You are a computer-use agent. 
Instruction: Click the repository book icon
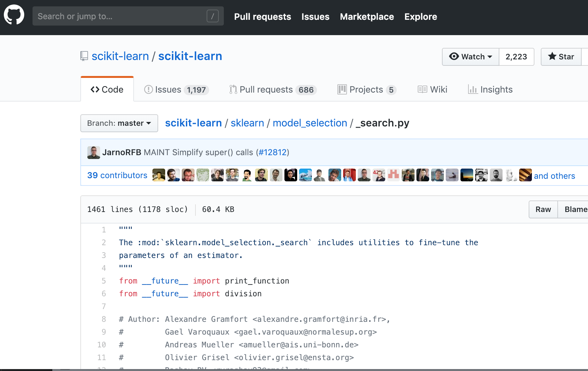(84, 56)
